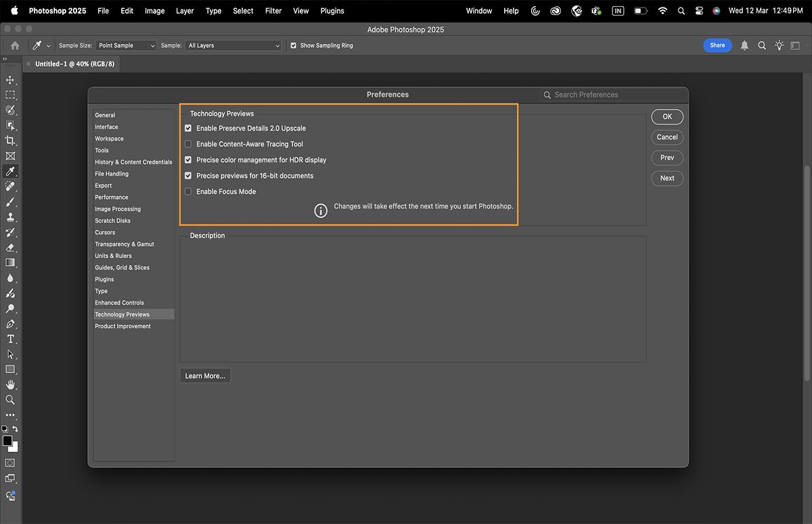Select the Crop tool
Viewport: 812px width, 524px height.
point(10,141)
